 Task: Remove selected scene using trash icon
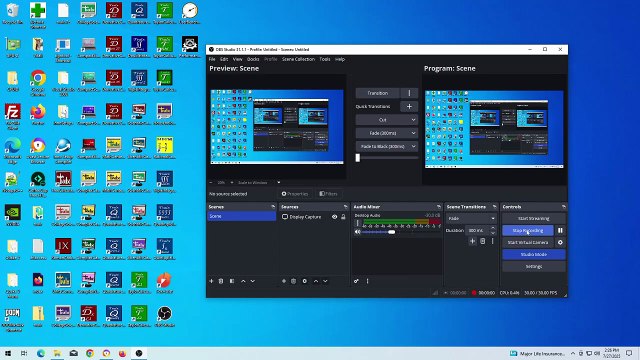coord(221,281)
